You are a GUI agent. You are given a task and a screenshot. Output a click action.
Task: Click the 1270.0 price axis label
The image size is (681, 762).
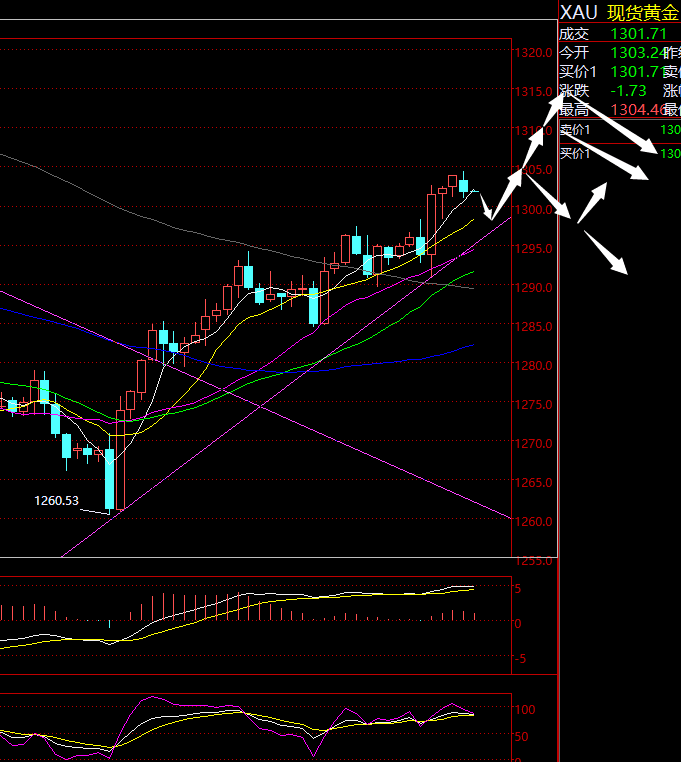coord(534,443)
